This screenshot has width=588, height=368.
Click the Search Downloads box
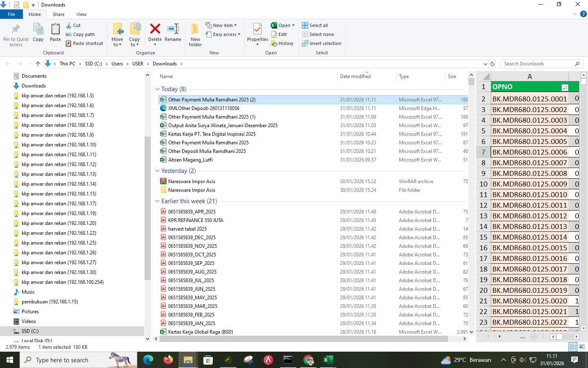539,64
